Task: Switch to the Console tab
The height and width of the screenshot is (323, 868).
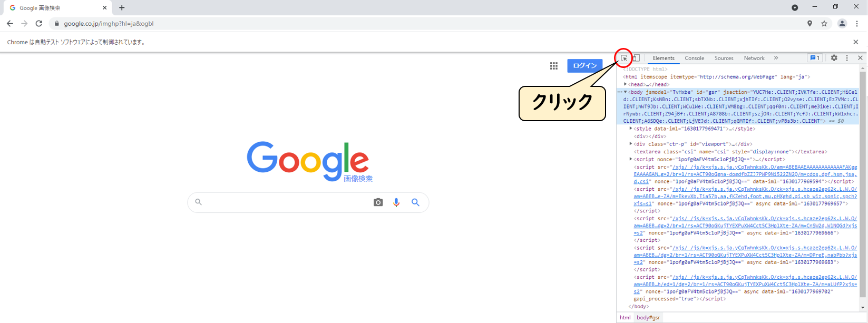Action: [x=694, y=58]
